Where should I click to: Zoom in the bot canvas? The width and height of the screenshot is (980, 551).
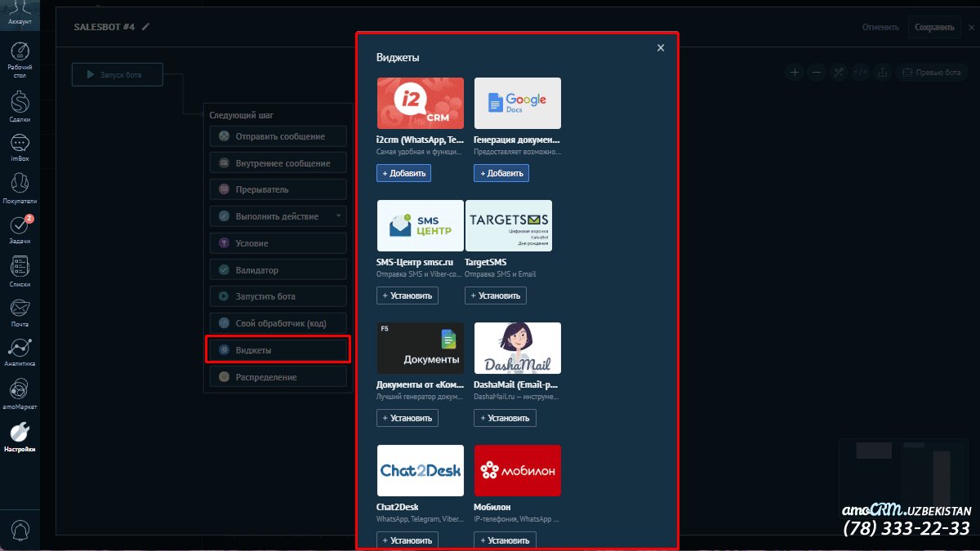795,72
